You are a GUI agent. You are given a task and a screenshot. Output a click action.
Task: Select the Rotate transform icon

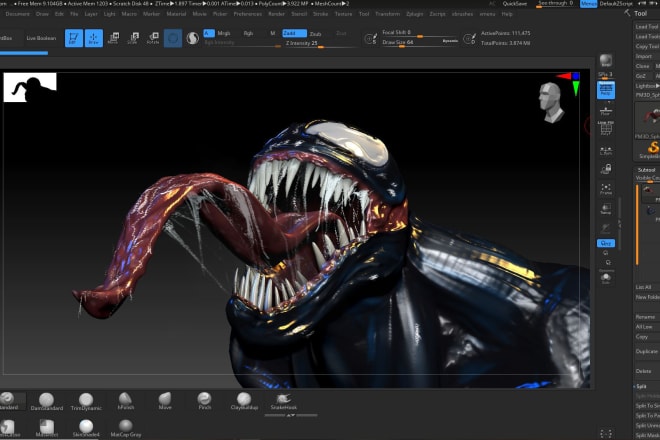coord(153,38)
